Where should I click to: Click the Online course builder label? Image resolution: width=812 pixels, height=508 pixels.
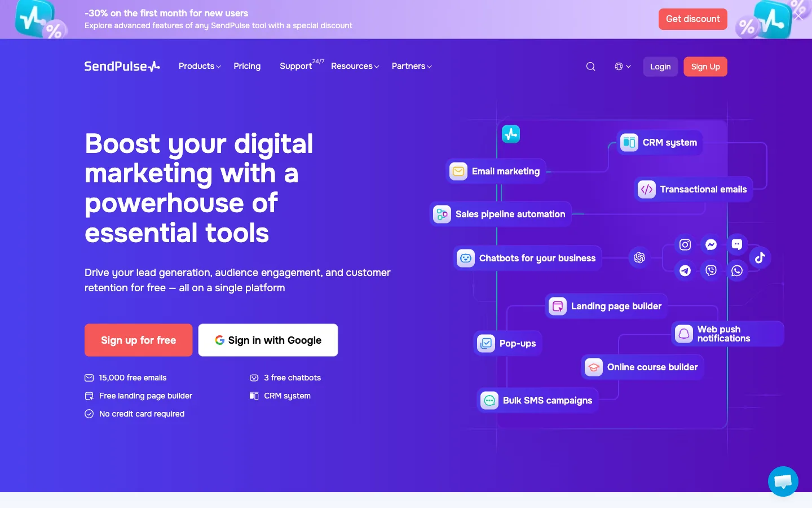pos(652,367)
